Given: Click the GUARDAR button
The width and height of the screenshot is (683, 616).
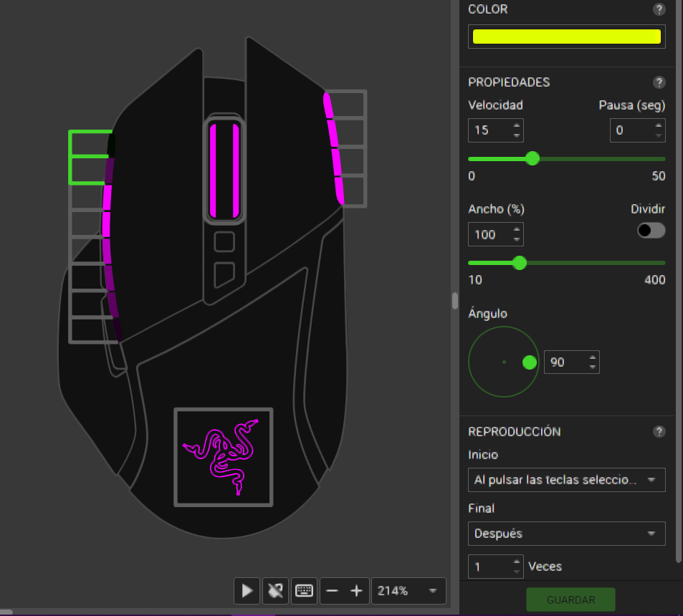Looking at the screenshot, I should click(x=570, y=600).
